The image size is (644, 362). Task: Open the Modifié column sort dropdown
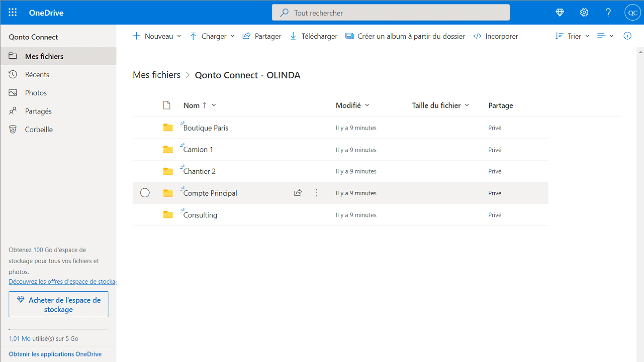coord(368,105)
